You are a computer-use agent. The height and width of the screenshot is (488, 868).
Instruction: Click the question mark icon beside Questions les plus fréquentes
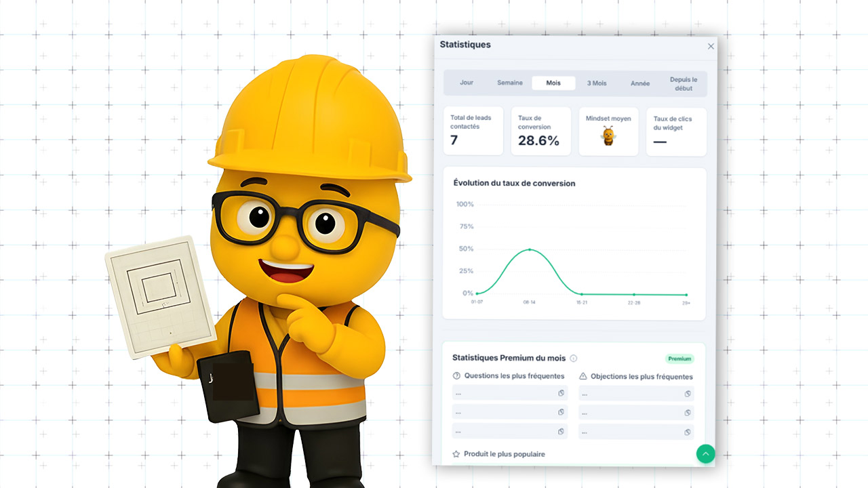click(x=456, y=376)
